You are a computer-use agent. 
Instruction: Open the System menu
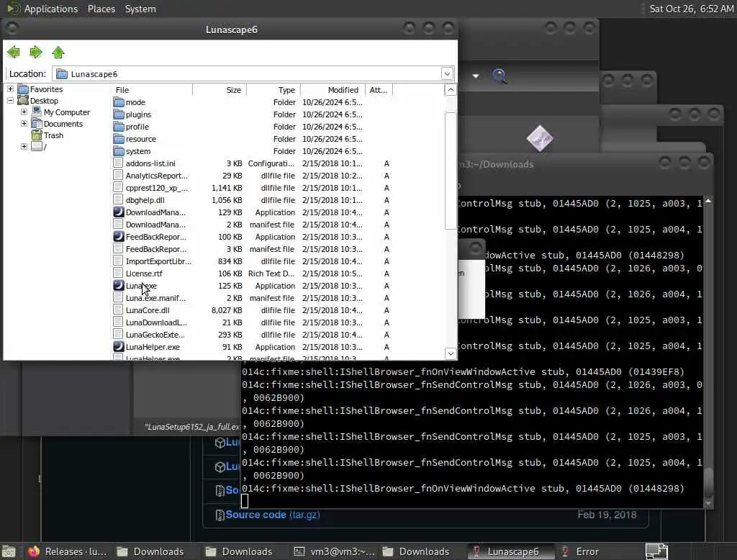click(140, 9)
